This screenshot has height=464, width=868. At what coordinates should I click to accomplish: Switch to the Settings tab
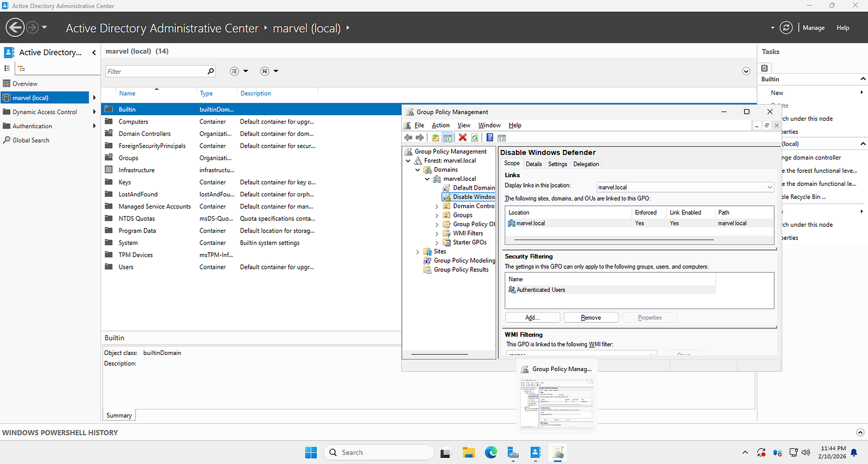point(557,164)
